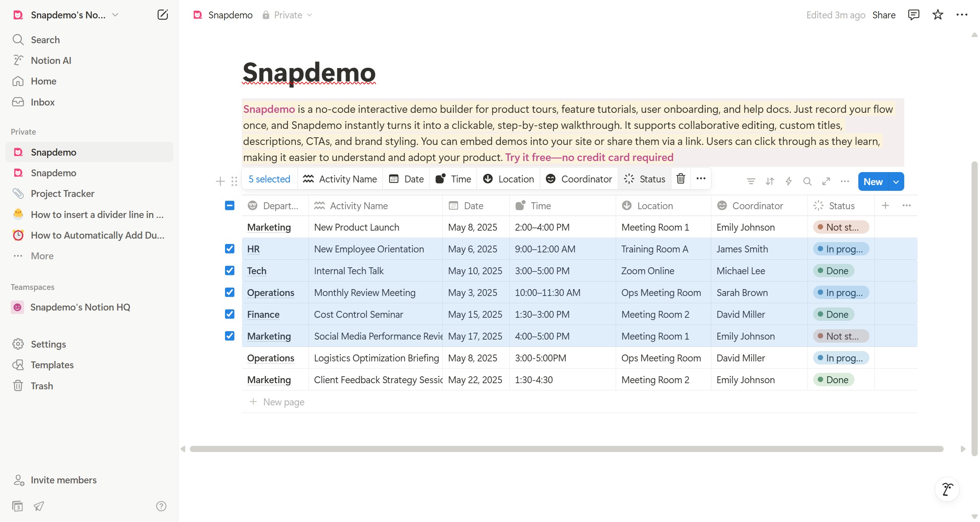This screenshot has width=980, height=522.
Task: Open the Date column header menu
Action: [476, 206]
